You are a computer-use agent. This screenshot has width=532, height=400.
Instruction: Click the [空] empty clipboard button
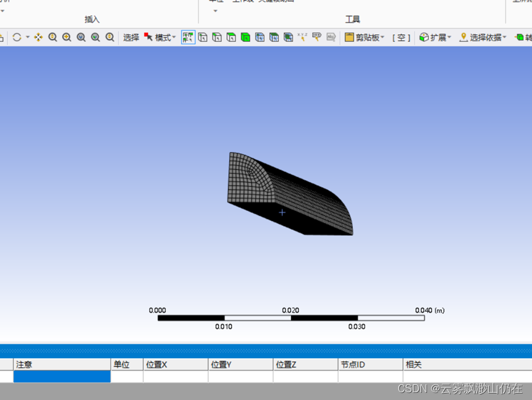(x=401, y=37)
